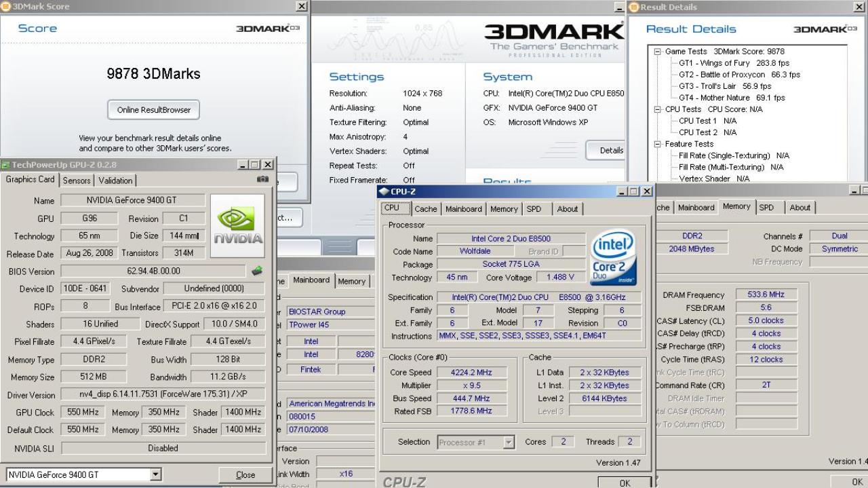Click the 3DMark Score title bar orange icon
Viewport: 868px width, 488px height.
pos(5,6)
